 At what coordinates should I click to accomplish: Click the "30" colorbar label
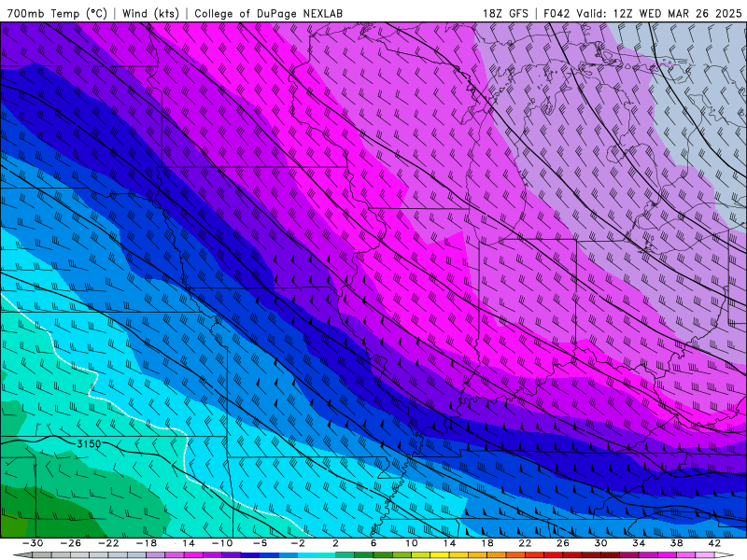(x=600, y=543)
